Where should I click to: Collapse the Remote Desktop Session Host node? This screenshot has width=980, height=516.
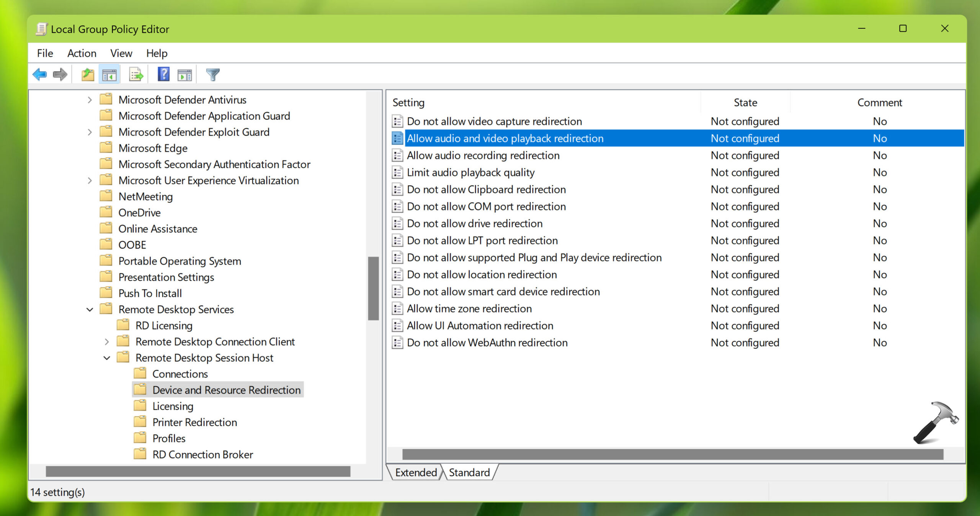pos(107,358)
